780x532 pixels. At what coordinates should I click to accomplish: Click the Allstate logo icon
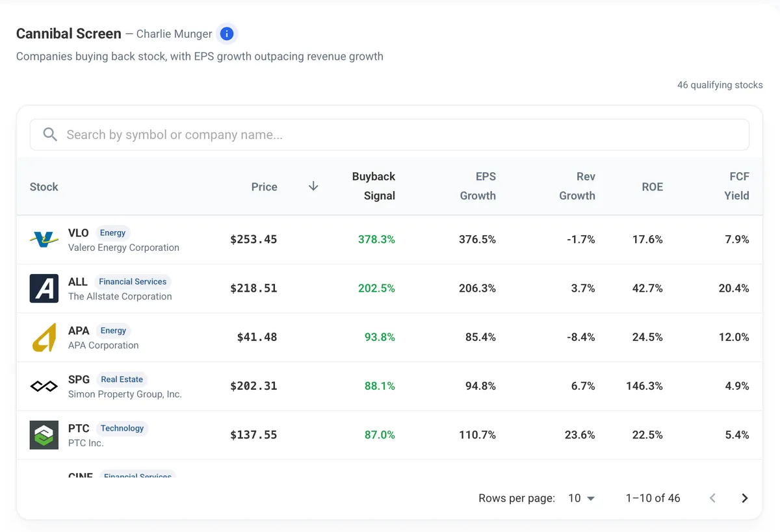44,288
